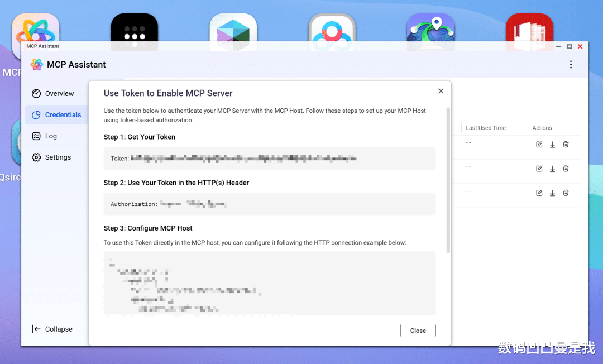Click the Overview gauge icon
Viewport: 603px width, 364px height.
click(36, 93)
